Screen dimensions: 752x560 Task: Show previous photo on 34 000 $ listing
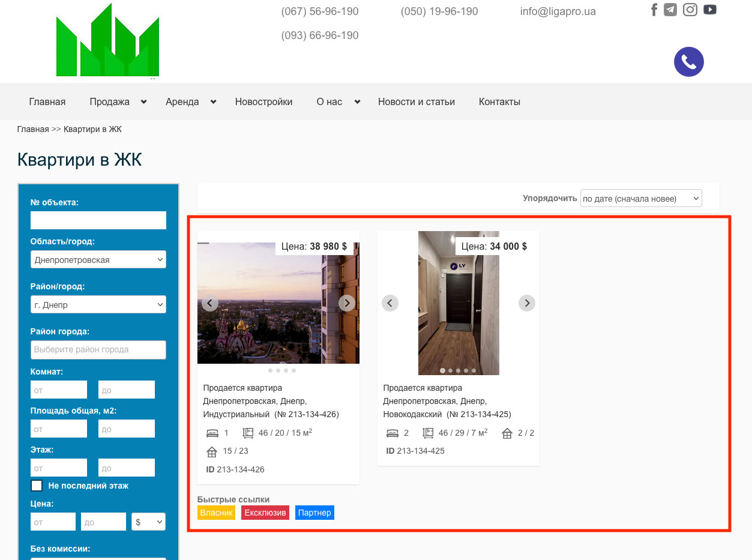click(x=390, y=303)
